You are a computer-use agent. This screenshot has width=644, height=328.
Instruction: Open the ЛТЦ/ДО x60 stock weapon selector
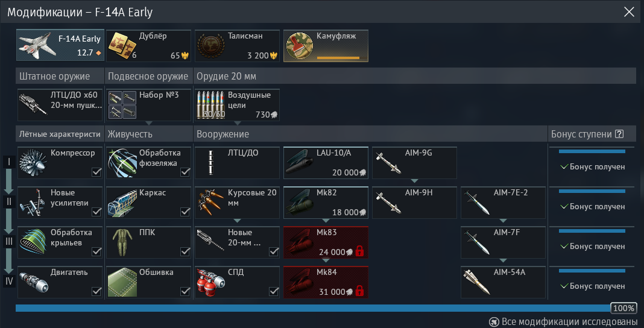[x=60, y=105]
